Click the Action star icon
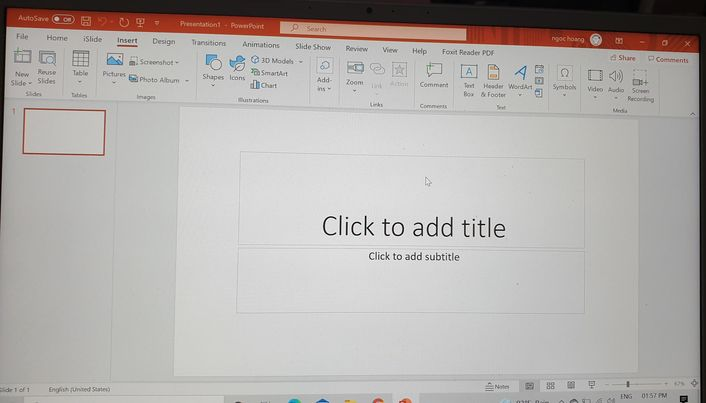 [399, 70]
